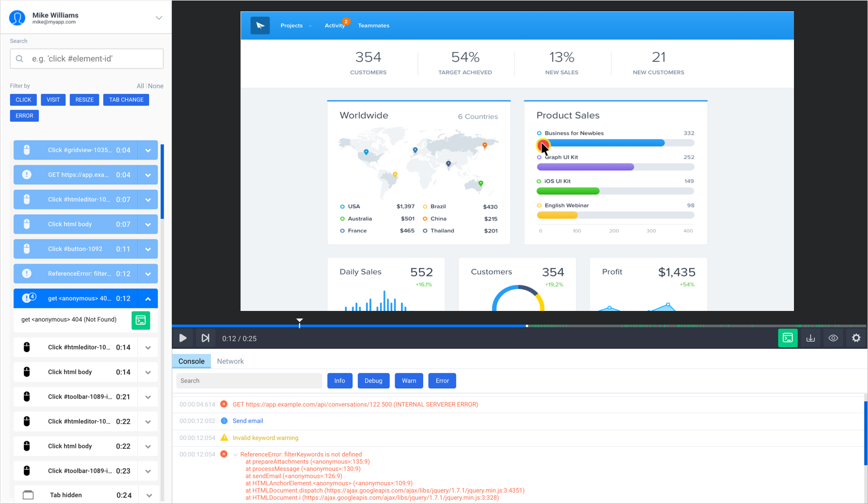This screenshot has height=504, width=868.
Task: Open the green console icon in player bar
Action: 788,338
